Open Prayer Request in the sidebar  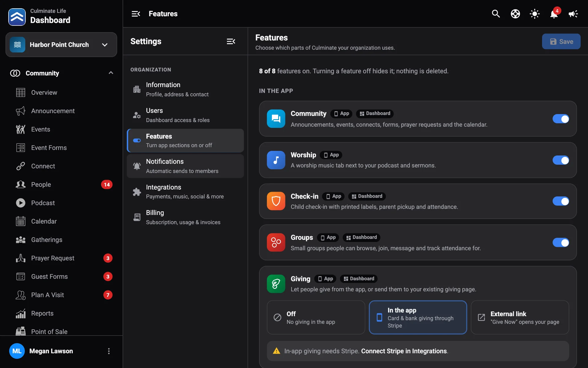61,258
